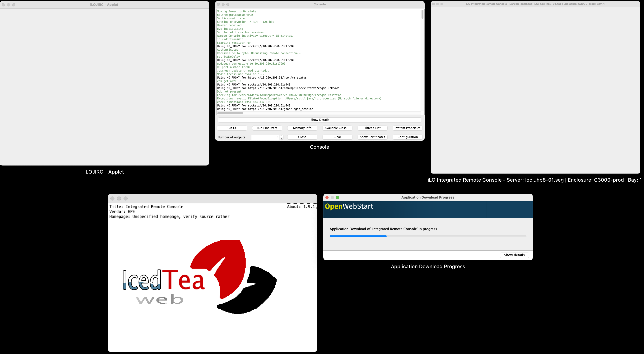Click the line ending in 'cpqma-unknown'

tap(278, 88)
